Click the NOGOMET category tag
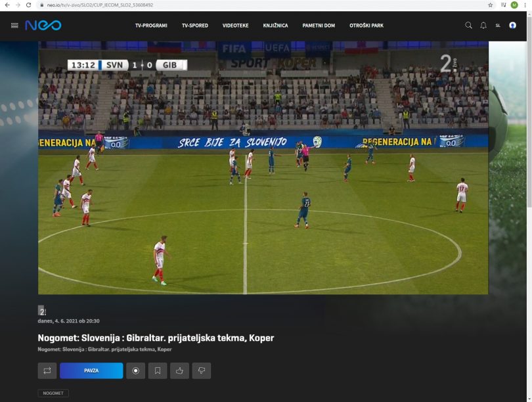532x402 pixels. click(x=53, y=393)
